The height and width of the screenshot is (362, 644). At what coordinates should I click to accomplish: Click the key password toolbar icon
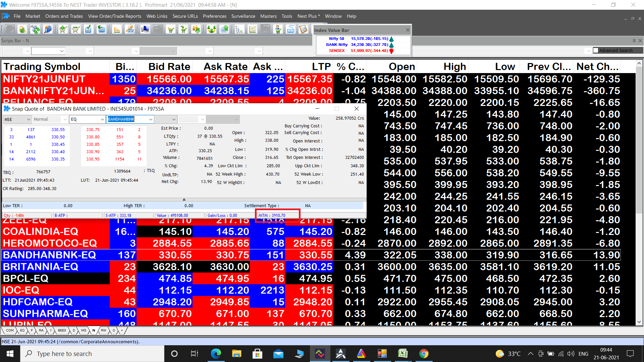(129, 29)
